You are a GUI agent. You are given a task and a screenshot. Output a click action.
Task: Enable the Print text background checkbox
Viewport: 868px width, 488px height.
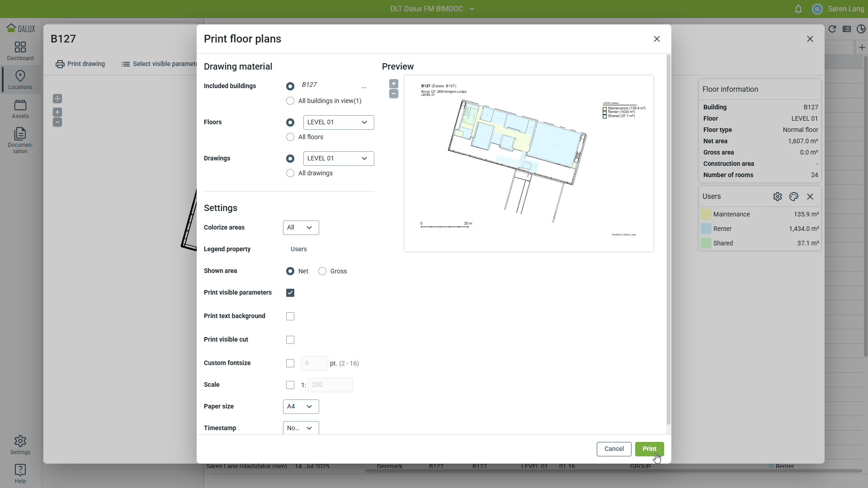[290, 316]
